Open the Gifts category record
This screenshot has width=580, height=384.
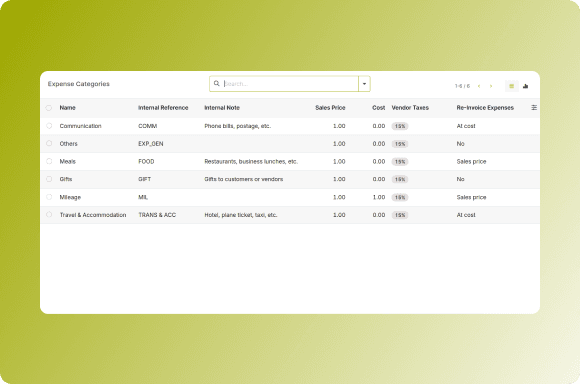click(66, 179)
